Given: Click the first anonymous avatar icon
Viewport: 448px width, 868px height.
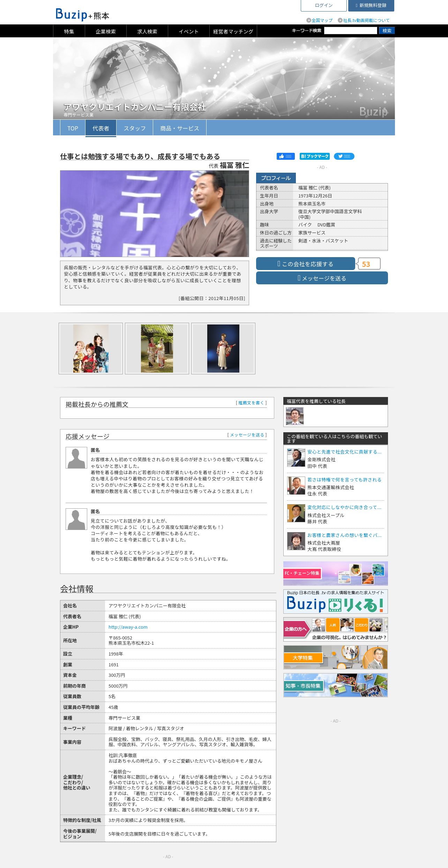Looking at the screenshot, I should point(76,458).
